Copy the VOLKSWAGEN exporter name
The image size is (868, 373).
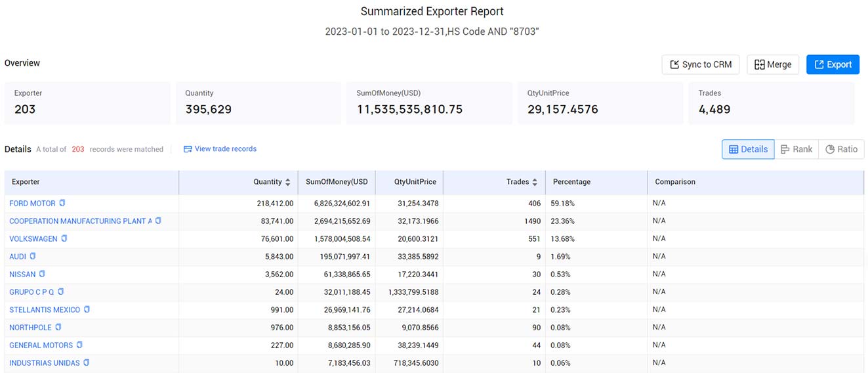[x=64, y=239]
